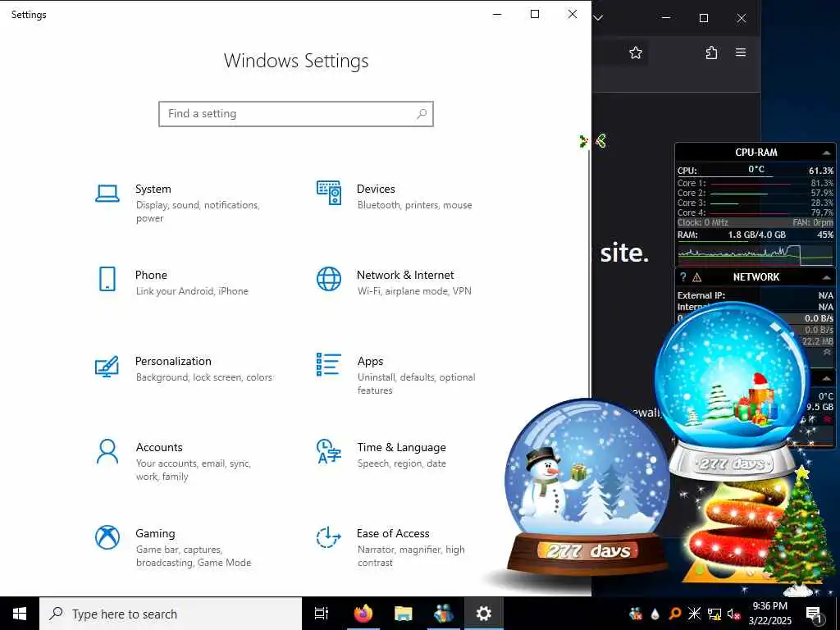Open Firefox hamburger application menu
The image size is (840, 630).
pyautogui.click(x=741, y=52)
